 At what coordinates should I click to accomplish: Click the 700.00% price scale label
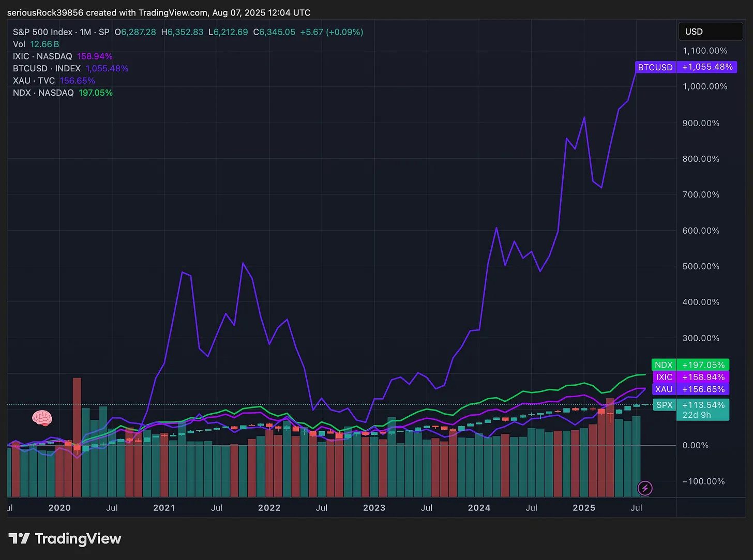click(x=701, y=194)
